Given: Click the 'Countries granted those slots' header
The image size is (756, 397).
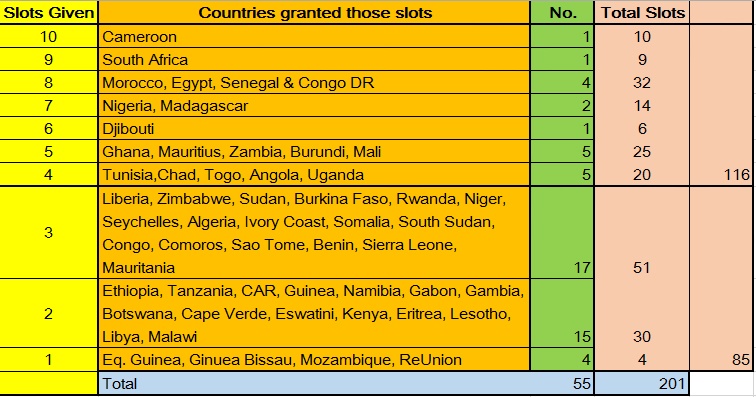Looking at the screenshot, I should tap(314, 13).
